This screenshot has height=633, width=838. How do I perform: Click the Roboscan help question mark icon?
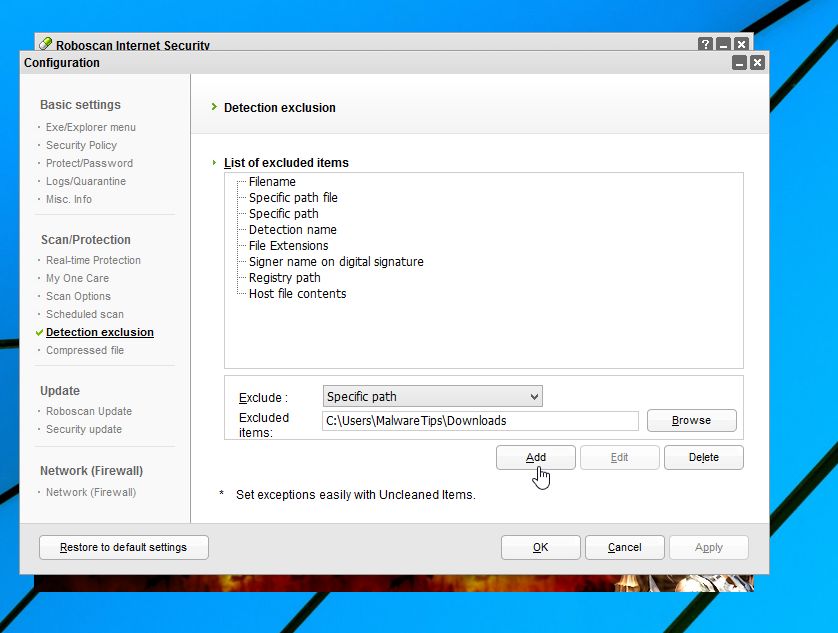click(x=706, y=45)
